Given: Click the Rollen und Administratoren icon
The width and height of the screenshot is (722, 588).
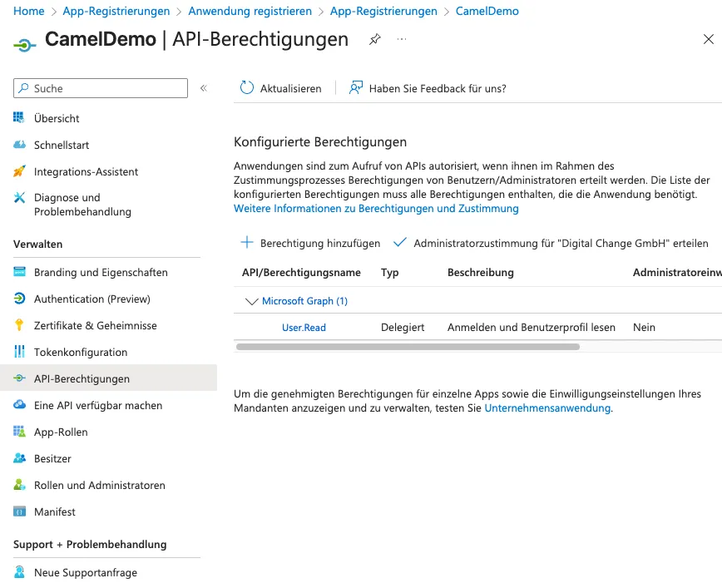Looking at the screenshot, I should pos(19,484).
